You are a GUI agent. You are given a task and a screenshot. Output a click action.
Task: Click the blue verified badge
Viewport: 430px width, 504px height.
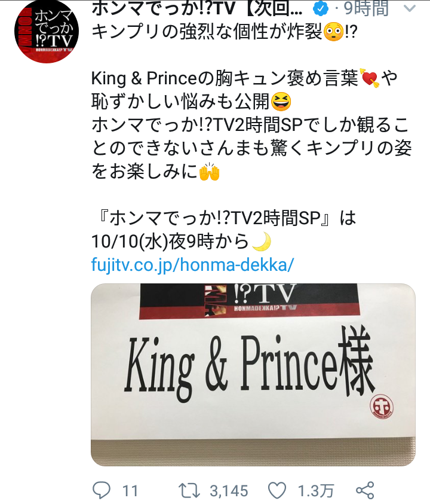pos(321,9)
